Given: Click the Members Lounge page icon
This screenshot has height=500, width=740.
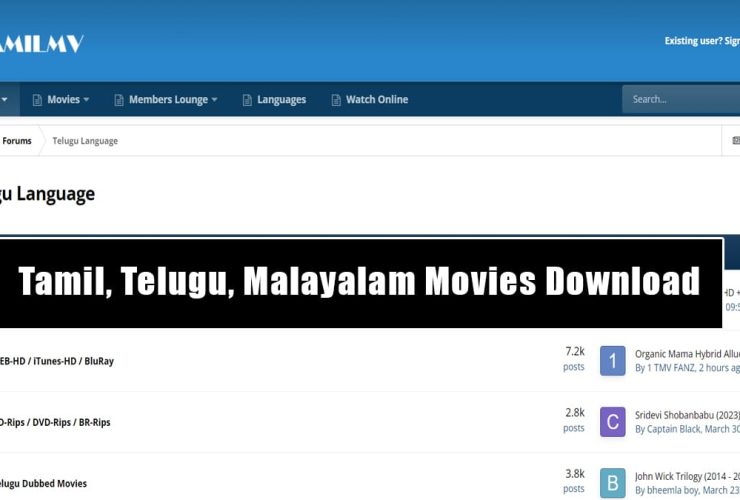Looking at the screenshot, I should click(119, 100).
